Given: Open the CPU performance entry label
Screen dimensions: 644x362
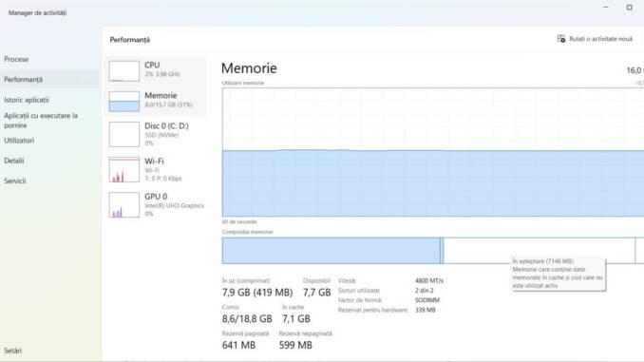Looking at the screenshot, I should coord(152,65).
